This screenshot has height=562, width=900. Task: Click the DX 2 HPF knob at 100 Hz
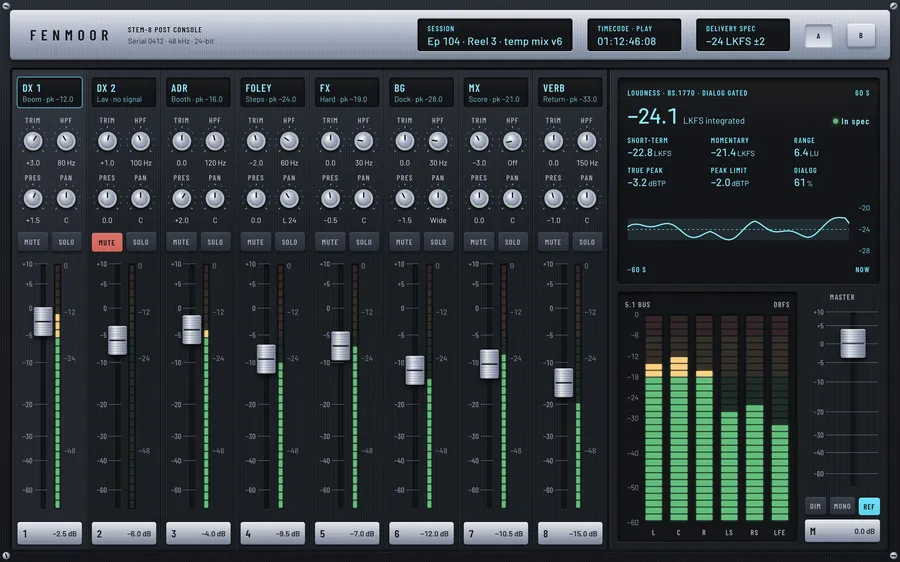coord(141,141)
